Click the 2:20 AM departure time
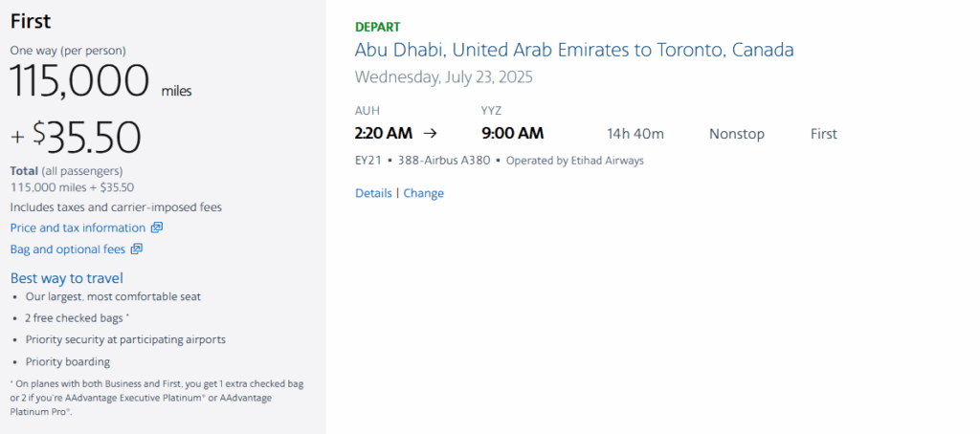The height and width of the screenshot is (434, 980). click(x=382, y=134)
